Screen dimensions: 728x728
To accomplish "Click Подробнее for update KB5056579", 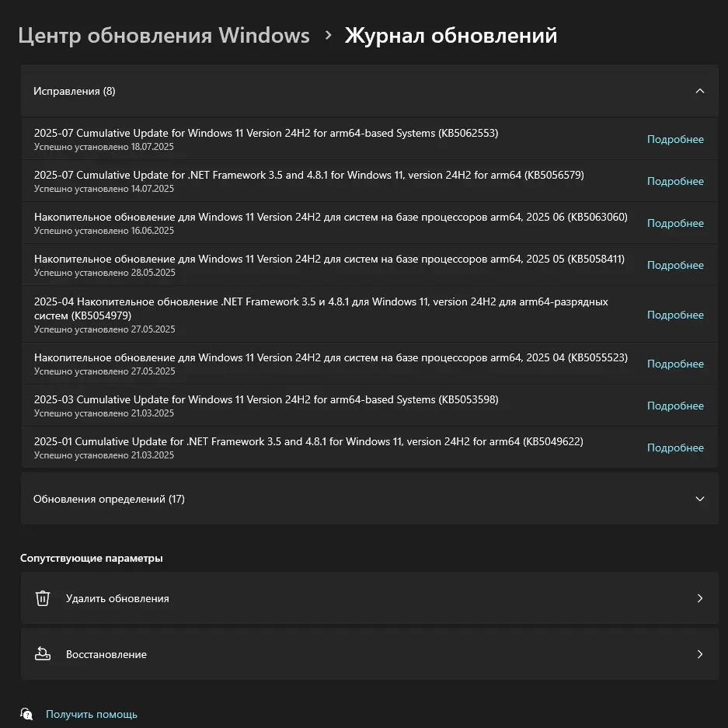I will pyautogui.click(x=675, y=182).
